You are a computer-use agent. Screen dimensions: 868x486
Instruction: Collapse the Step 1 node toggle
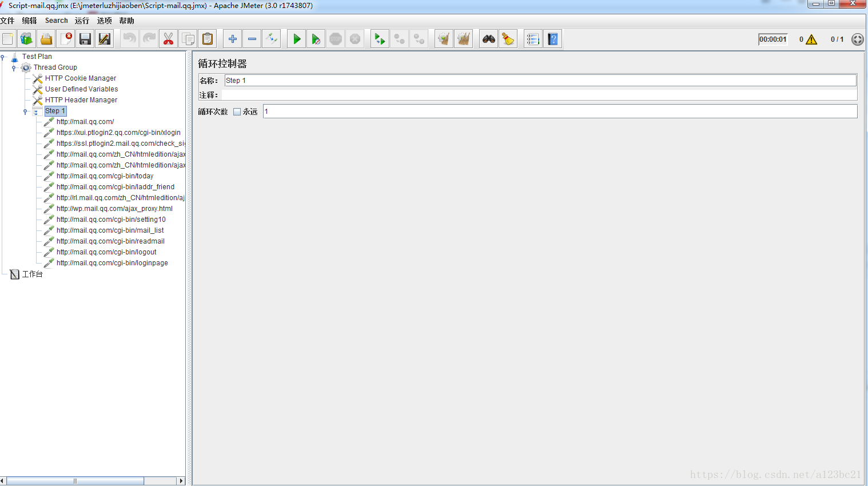tap(25, 111)
